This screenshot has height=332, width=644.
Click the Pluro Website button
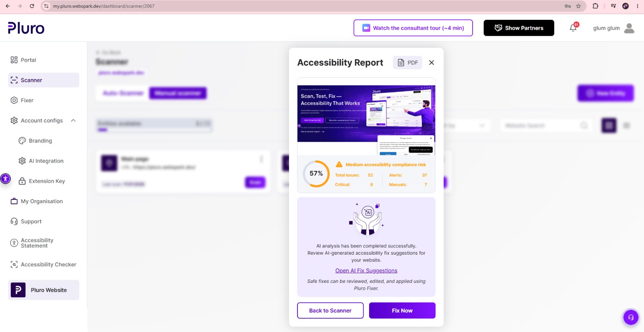(43, 290)
